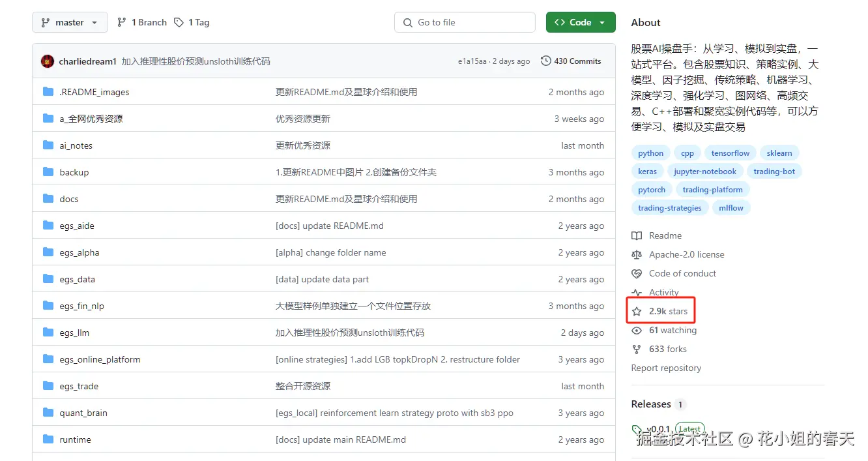
Task: Select the trading-platform topic tag
Action: [x=713, y=190]
